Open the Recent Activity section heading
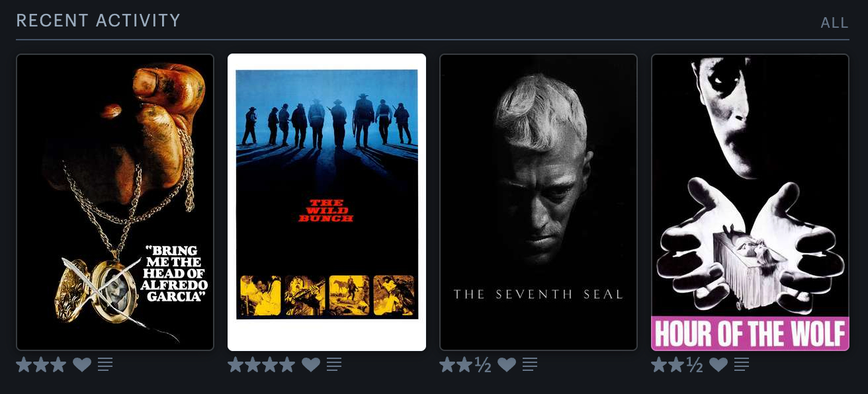 tap(99, 20)
